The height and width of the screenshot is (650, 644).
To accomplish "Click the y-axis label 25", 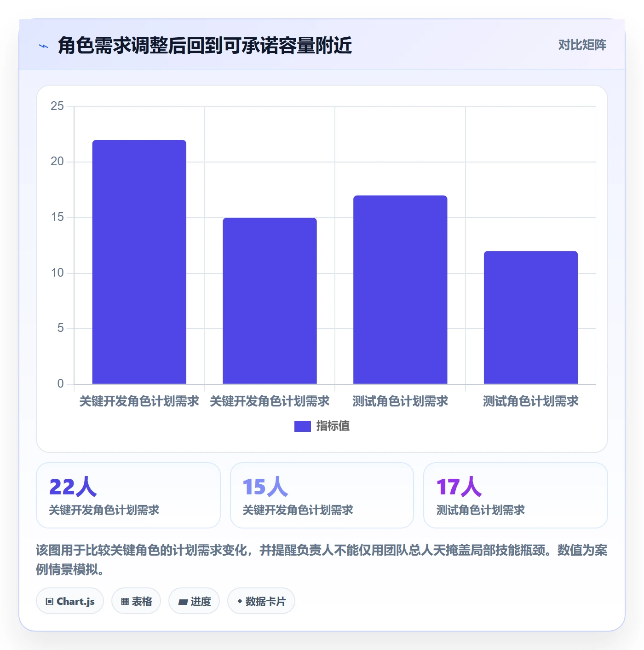I will [57, 106].
